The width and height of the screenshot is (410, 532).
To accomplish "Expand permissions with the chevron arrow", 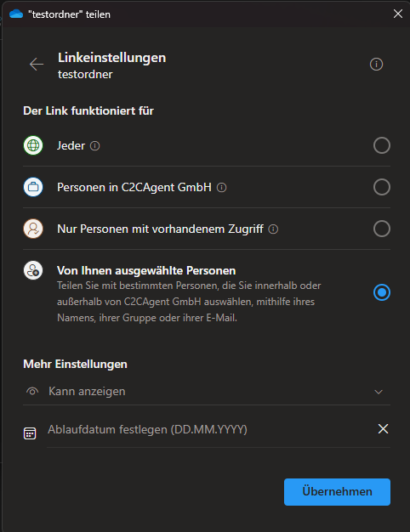I will point(379,392).
